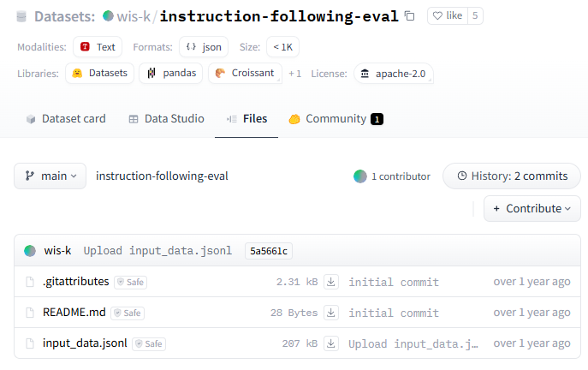Select the README.md file icon
The image size is (588, 370).
point(30,313)
